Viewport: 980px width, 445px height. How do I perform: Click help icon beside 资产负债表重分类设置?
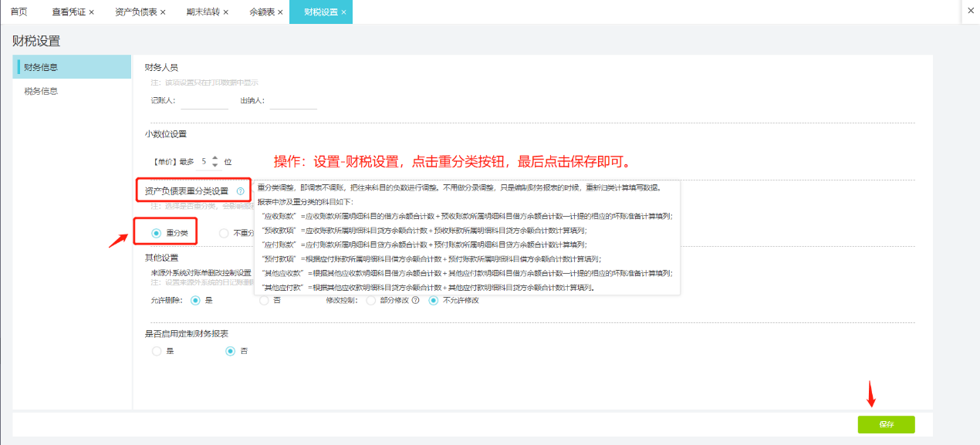[x=241, y=191]
